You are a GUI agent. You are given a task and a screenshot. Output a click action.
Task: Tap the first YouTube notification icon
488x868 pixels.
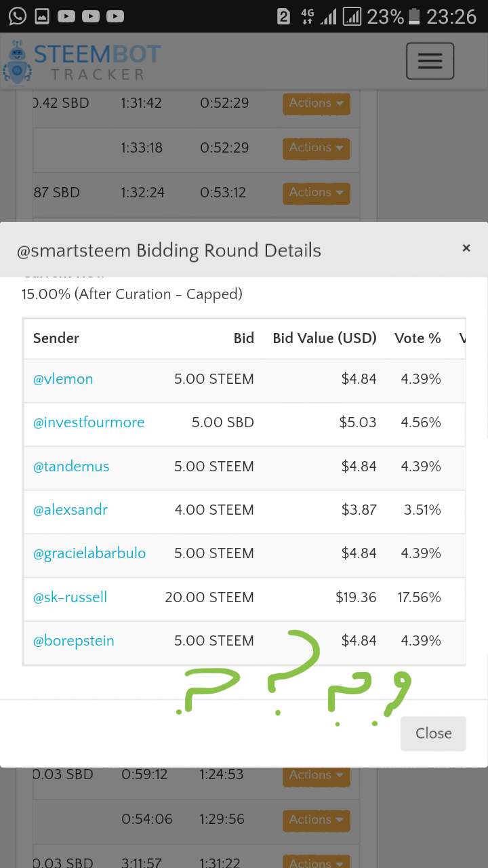66,16
